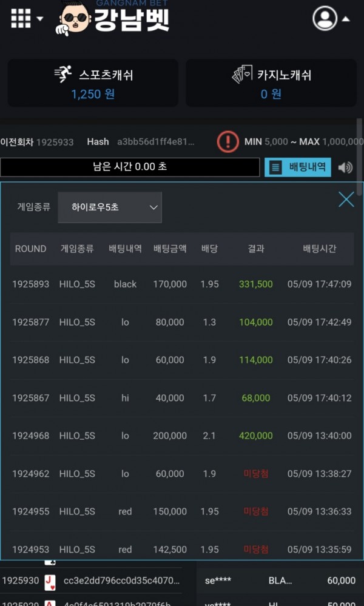
Task: Click the running man sports cash icon
Action: point(63,75)
